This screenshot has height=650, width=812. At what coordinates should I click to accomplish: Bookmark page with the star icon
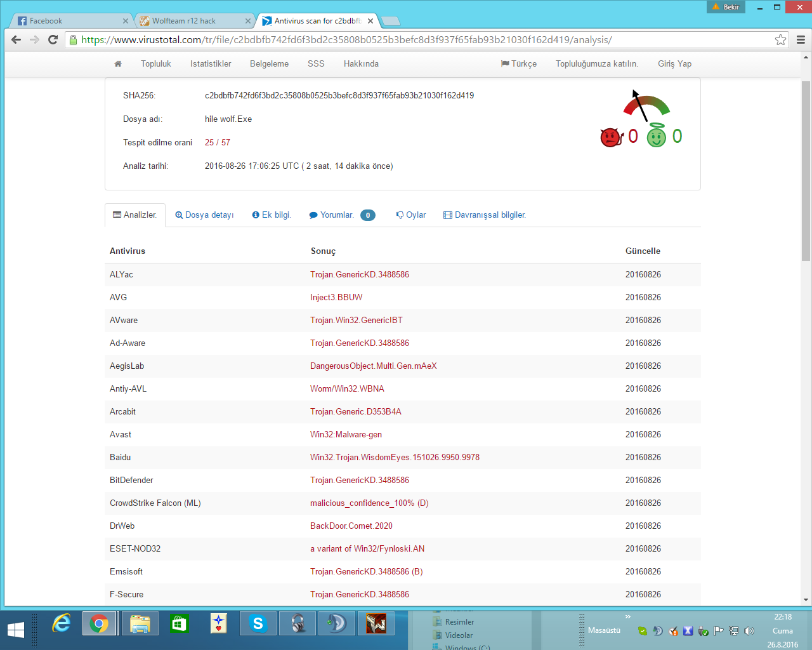[780, 39]
